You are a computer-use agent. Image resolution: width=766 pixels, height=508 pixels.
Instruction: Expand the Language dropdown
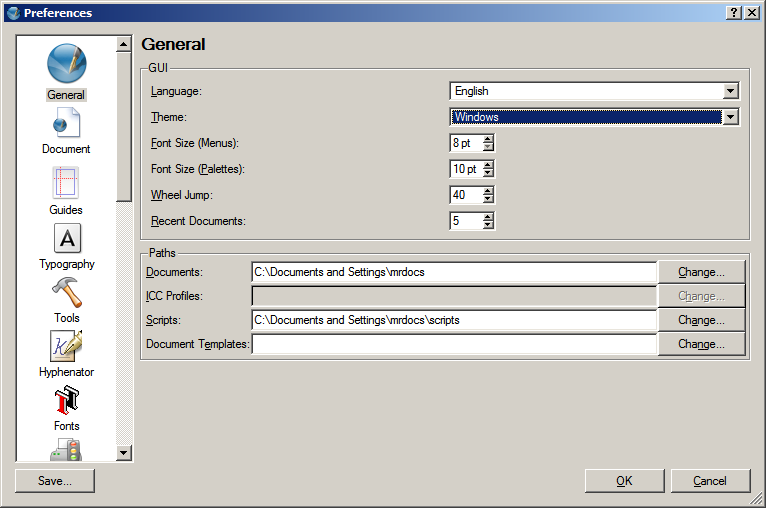730,91
